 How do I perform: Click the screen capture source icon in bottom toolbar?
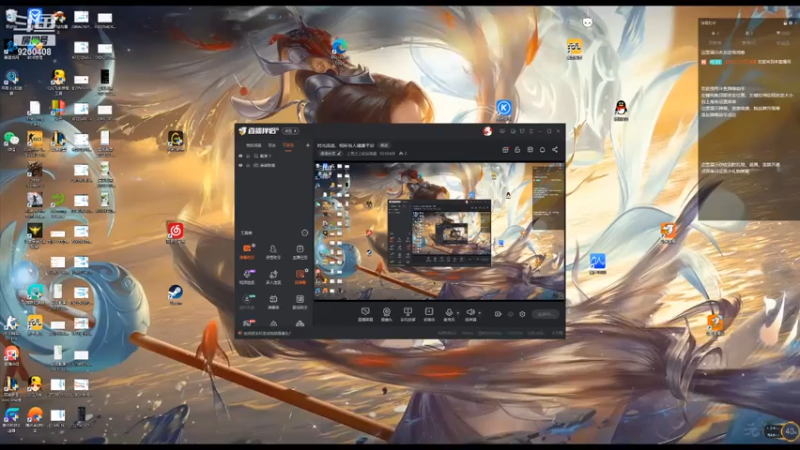pos(365,312)
